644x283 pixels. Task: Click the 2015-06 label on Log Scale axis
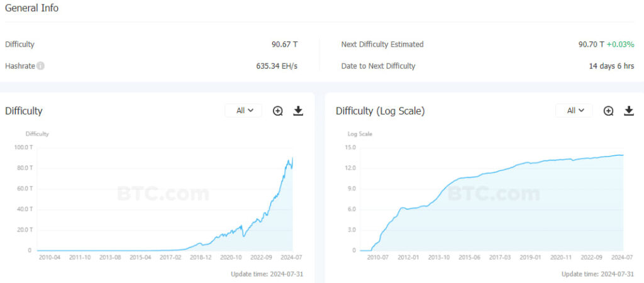(469, 257)
